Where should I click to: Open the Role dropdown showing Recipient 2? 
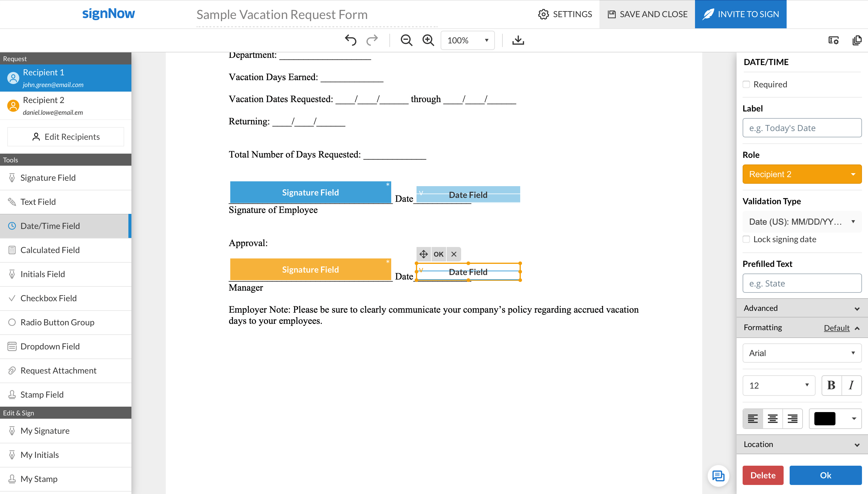801,174
